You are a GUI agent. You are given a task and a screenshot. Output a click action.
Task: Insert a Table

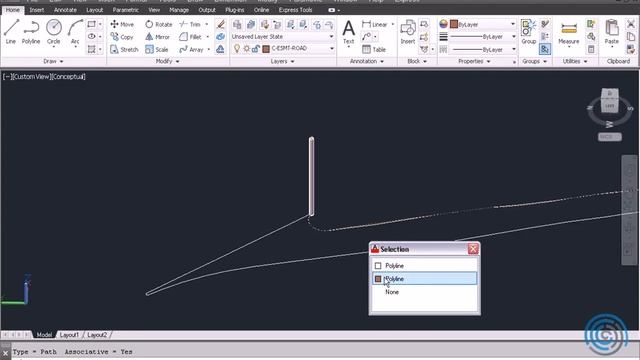(x=374, y=49)
